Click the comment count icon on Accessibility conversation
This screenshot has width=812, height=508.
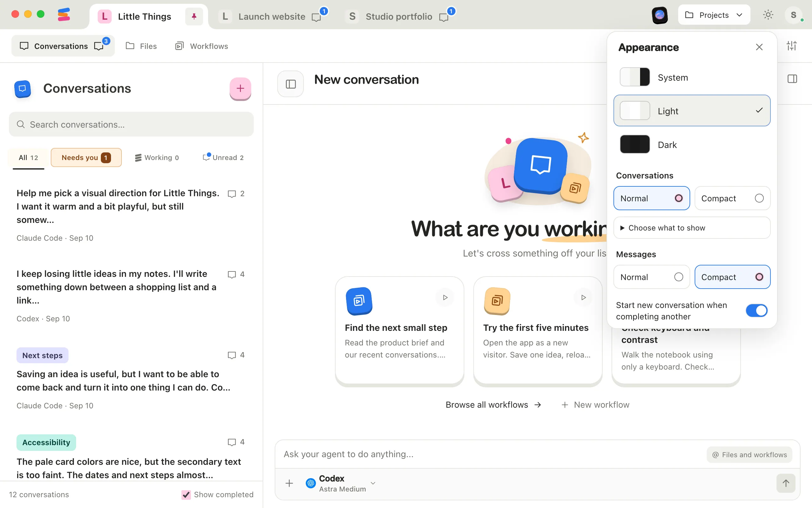point(232,442)
